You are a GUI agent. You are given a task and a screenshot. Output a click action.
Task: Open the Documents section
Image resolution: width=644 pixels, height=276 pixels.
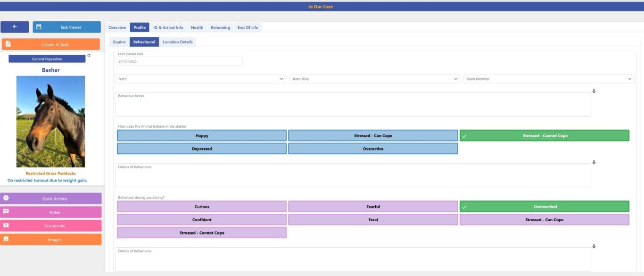point(51,226)
